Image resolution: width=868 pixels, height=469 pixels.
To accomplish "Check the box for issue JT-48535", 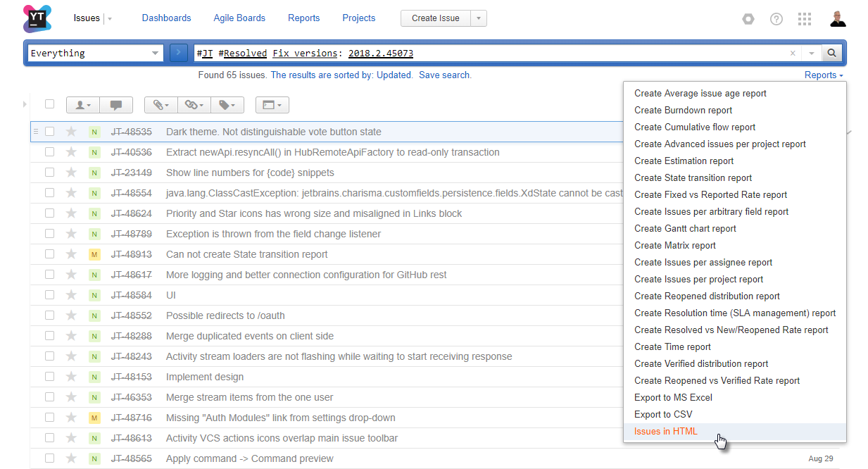I will coord(50,132).
